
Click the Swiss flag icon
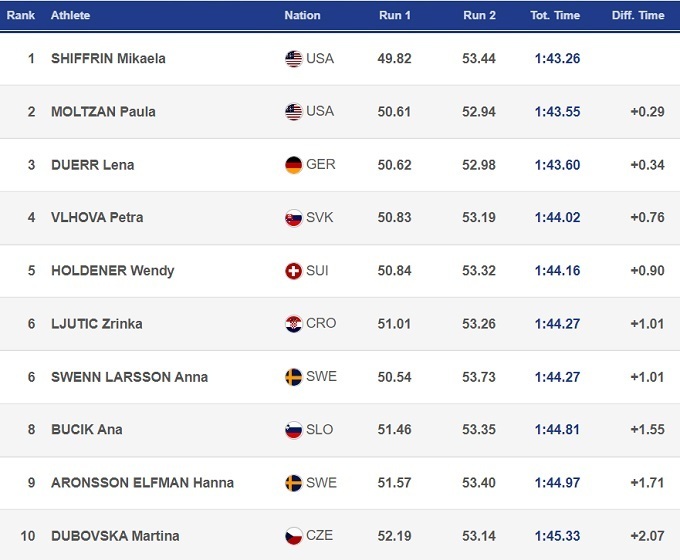tap(293, 271)
